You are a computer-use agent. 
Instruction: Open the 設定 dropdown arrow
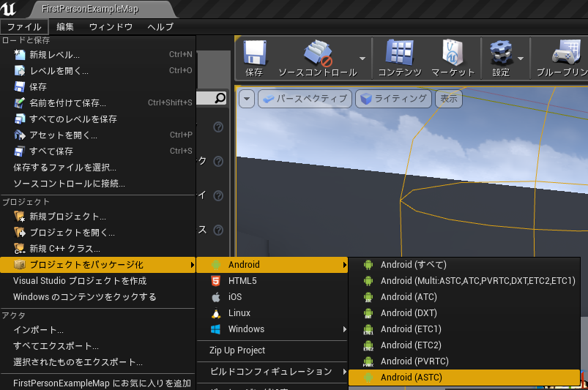click(x=521, y=59)
